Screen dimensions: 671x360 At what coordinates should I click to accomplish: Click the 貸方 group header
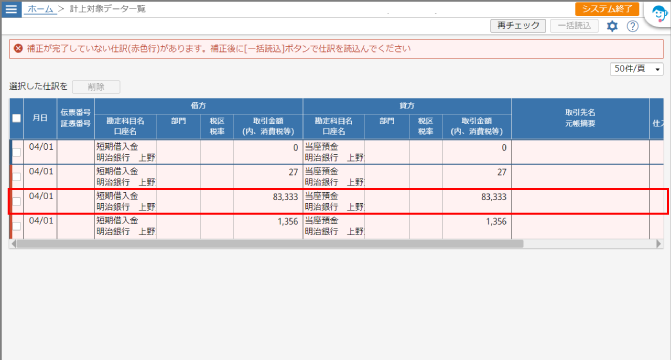point(407,106)
